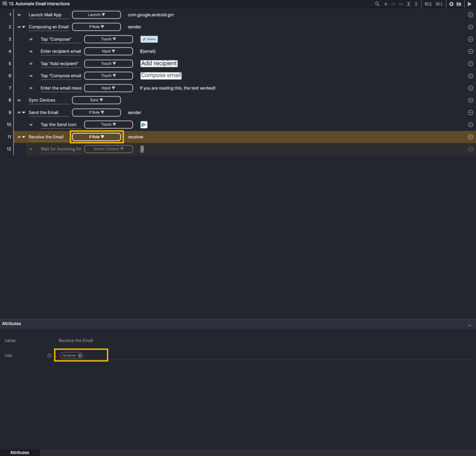476x456 pixels.
Task: Open the Launch action type dropdown
Action: point(96,15)
